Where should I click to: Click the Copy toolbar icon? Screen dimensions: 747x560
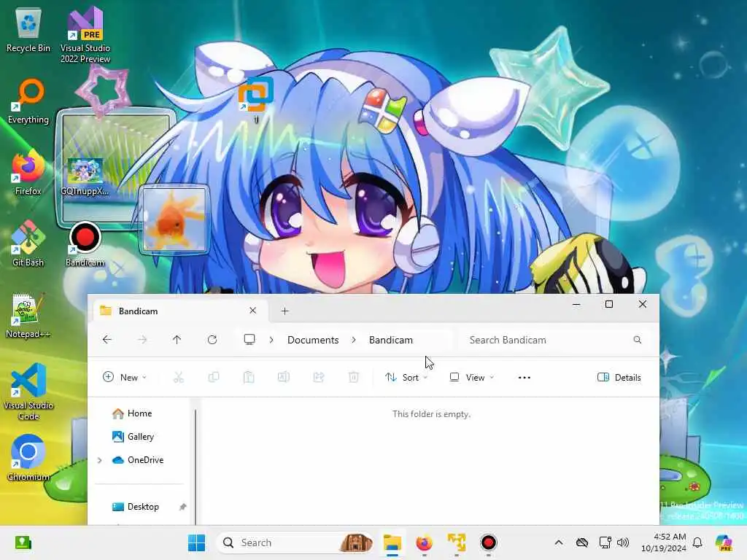coord(214,377)
